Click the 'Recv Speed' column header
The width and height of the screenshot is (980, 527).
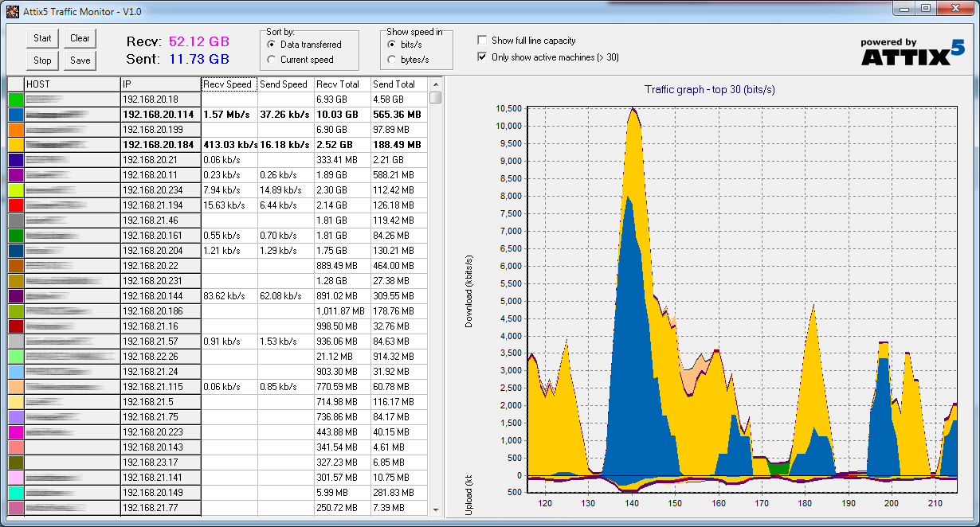pos(229,84)
